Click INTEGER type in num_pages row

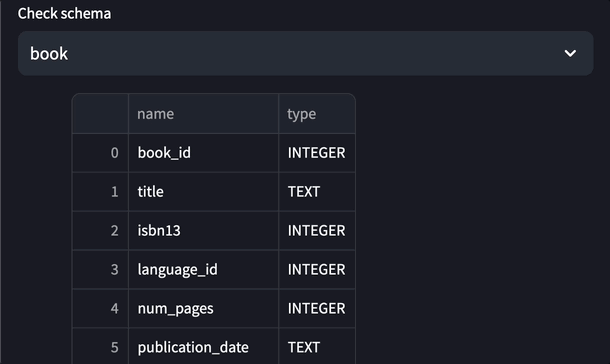pos(317,308)
